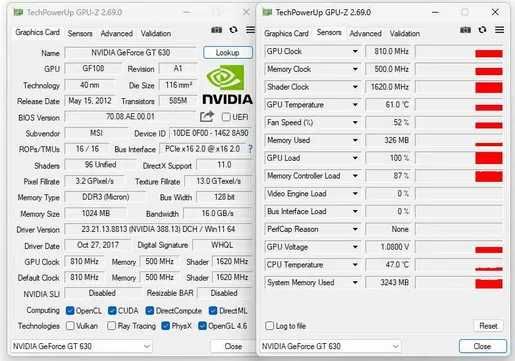
Task: Open hamburger menu in left GPU-Z window
Action: [x=250, y=30]
